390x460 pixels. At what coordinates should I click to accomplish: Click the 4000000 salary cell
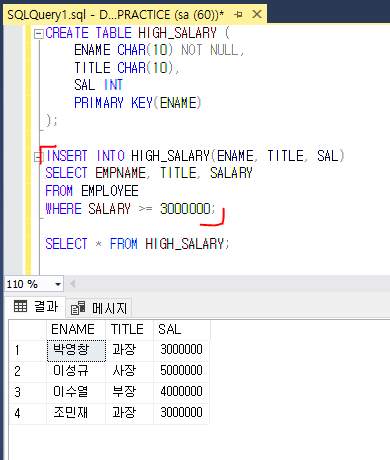pos(181,392)
